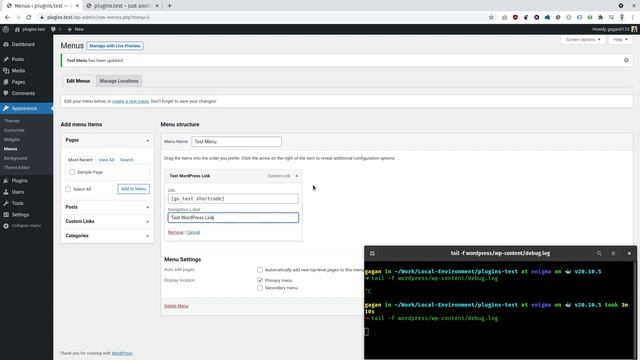The height and width of the screenshot is (360, 640).
Task: Switch to Search pages tab
Action: [127, 160]
